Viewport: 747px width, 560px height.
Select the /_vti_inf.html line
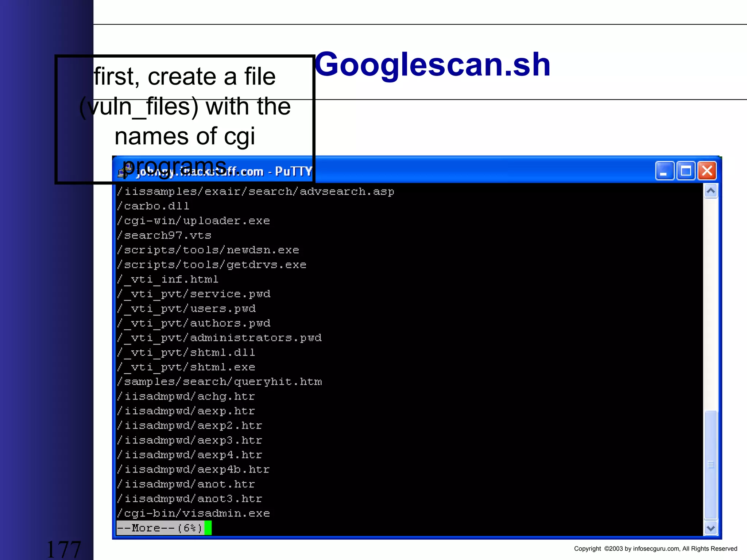[168, 280]
